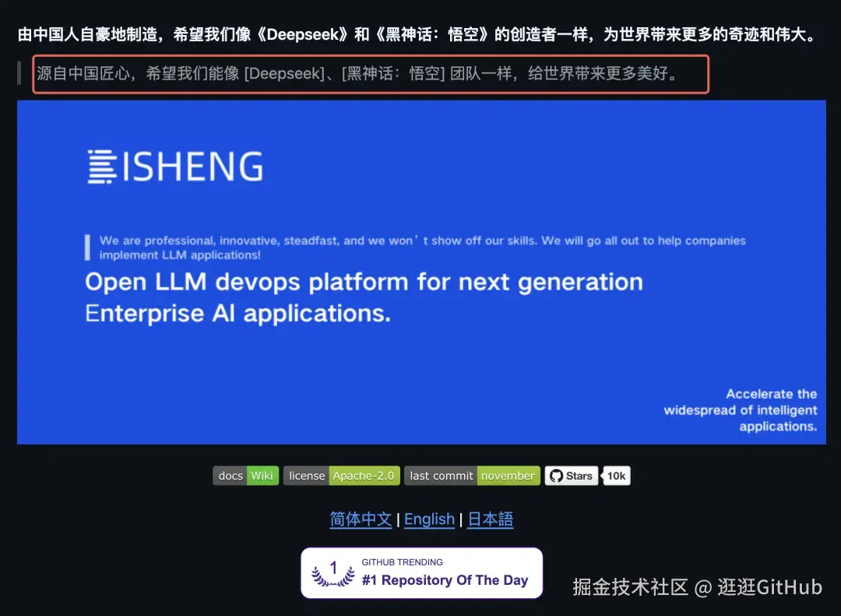Open the 日本語 readme link

coord(491,519)
